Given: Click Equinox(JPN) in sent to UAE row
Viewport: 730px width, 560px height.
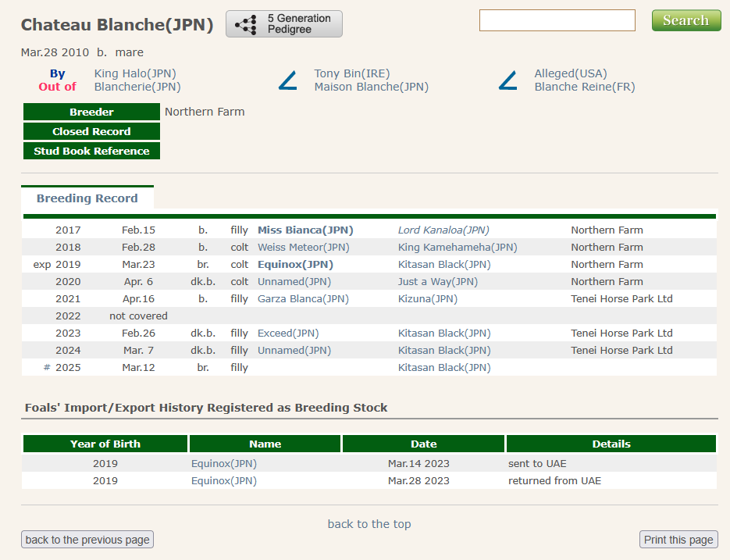Looking at the screenshot, I should (x=224, y=464).
